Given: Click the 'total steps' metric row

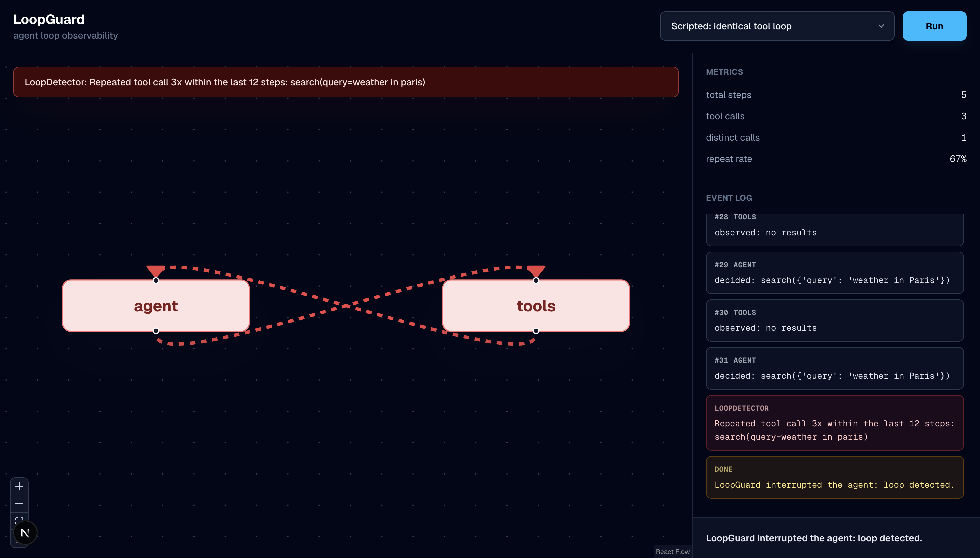Looking at the screenshot, I should pos(836,95).
